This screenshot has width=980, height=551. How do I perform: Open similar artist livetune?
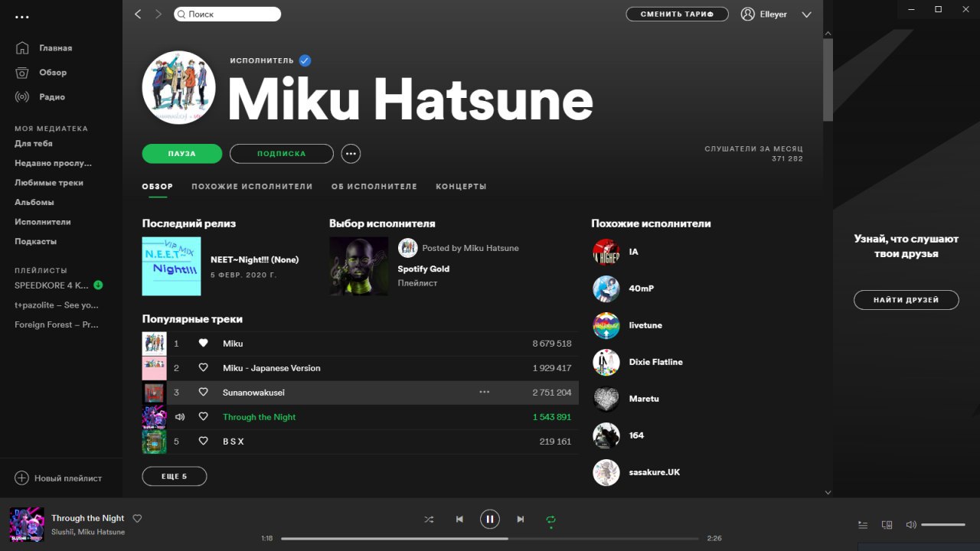(645, 325)
